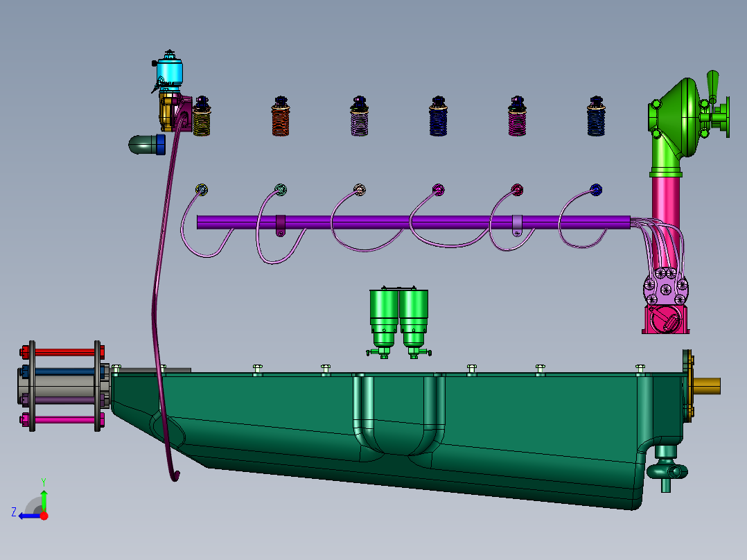Click the left green fuel filter canister

(x=384, y=322)
